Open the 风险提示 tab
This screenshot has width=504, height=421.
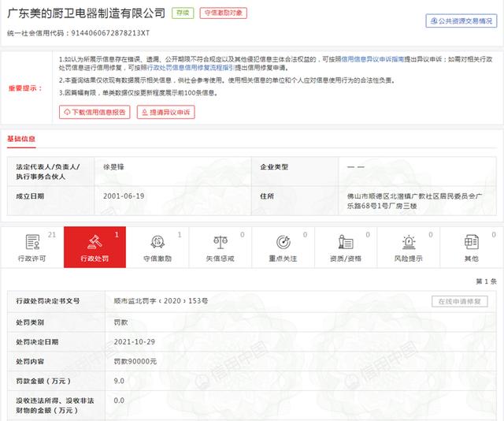coord(408,248)
